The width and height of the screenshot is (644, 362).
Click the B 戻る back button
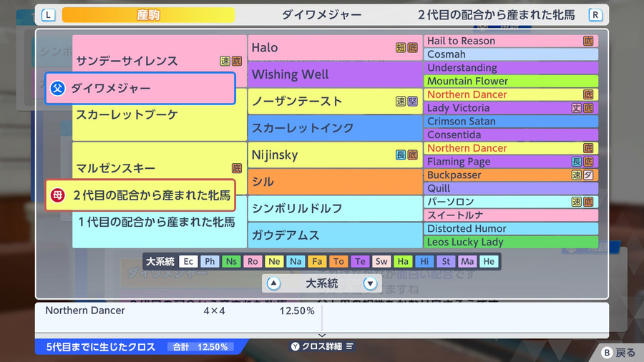pyautogui.click(x=618, y=353)
